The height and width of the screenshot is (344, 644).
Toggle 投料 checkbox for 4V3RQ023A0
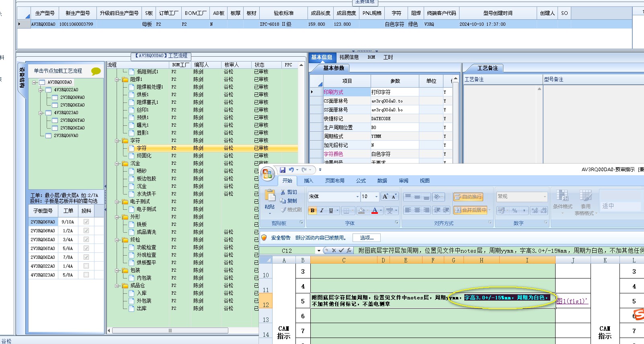(x=86, y=275)
